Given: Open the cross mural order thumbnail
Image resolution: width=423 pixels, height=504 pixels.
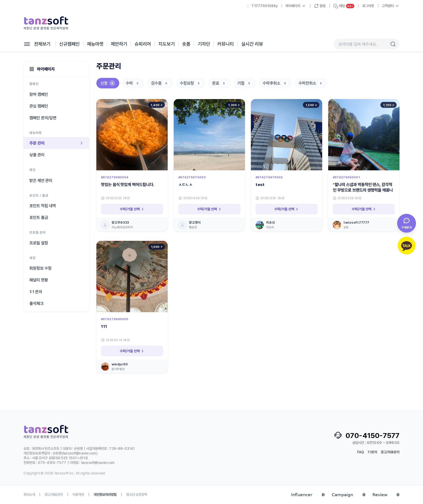Looking at the screenshot, I should pos(132,276).
